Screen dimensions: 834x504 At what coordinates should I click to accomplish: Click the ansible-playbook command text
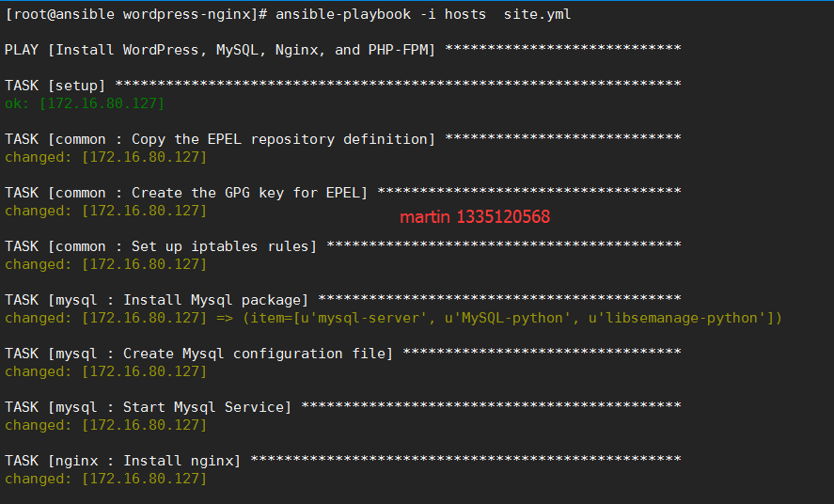click(343, 14)
